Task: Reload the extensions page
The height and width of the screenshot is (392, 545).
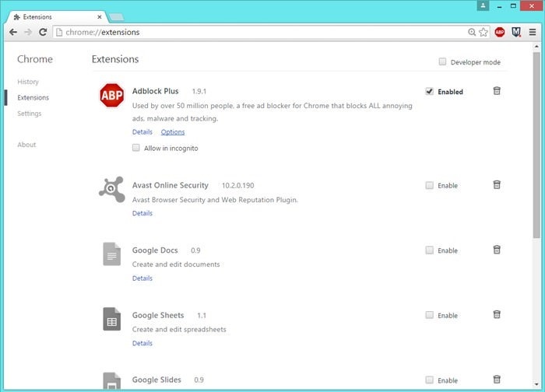Action: click(43, 32)
